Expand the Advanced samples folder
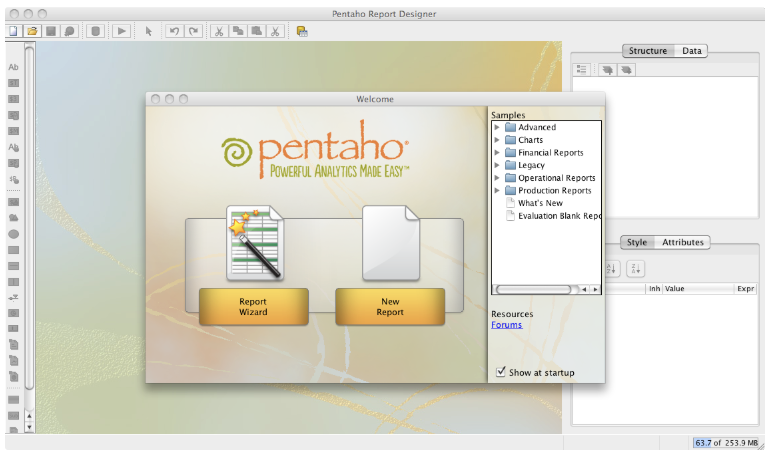The width and height of the screenshot is (775, 455). 497,127
